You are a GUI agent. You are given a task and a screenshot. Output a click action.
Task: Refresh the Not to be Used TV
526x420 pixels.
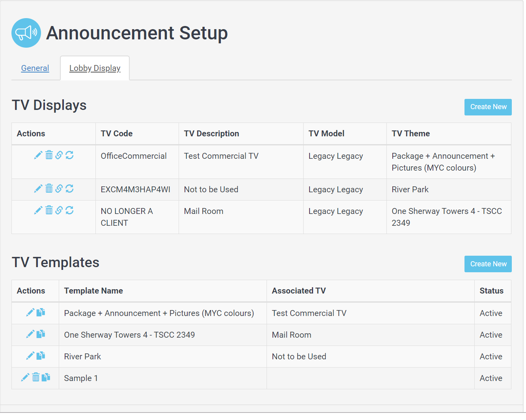[x=69, y=189]
